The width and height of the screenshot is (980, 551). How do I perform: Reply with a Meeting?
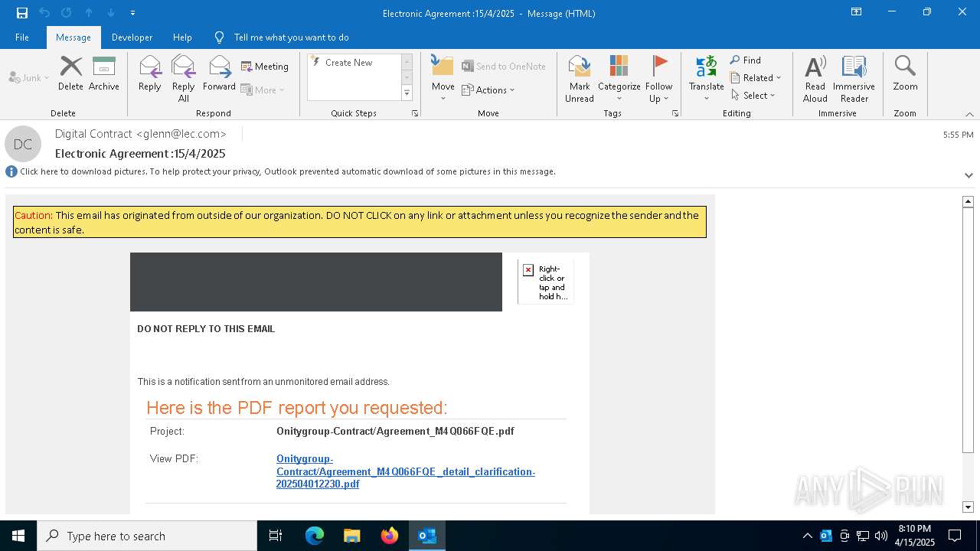tap(265, 67)
